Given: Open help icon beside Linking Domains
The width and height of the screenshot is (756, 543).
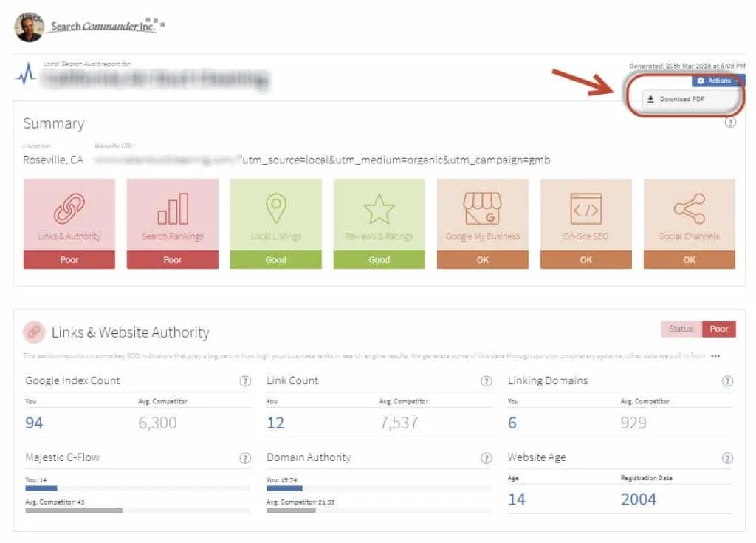Looking at the screenshot, I should pos(727,381).
